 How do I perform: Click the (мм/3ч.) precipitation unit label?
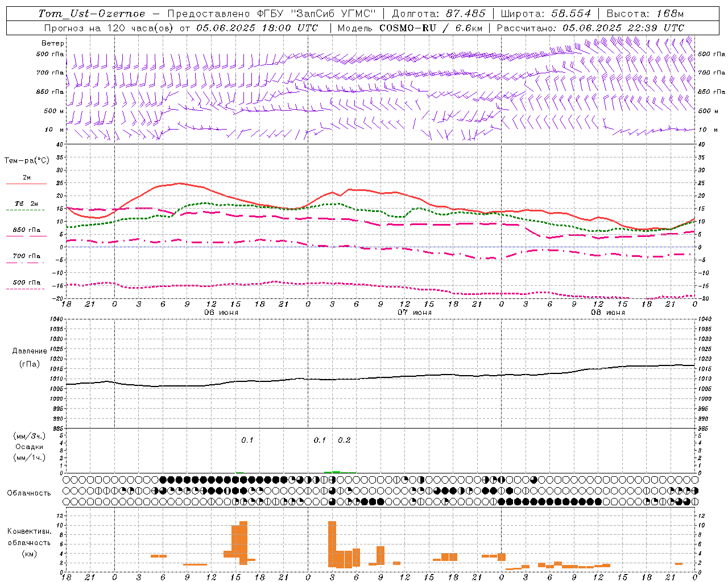point(30,436)
